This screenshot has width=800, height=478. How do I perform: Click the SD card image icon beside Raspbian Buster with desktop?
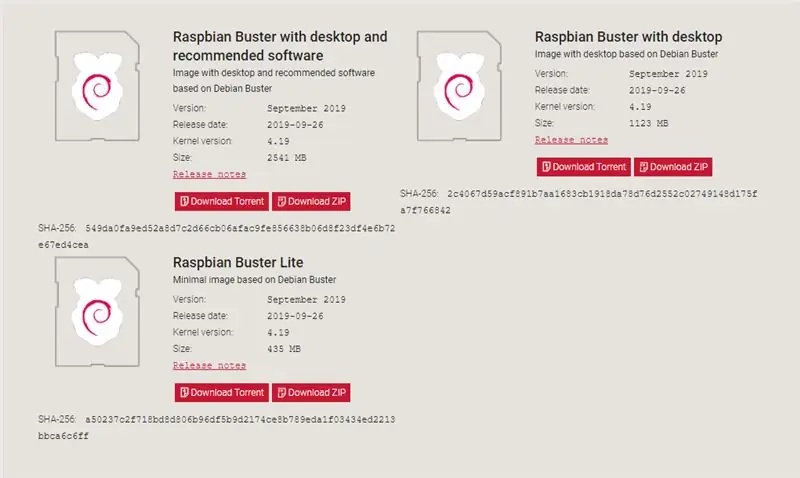459,86
